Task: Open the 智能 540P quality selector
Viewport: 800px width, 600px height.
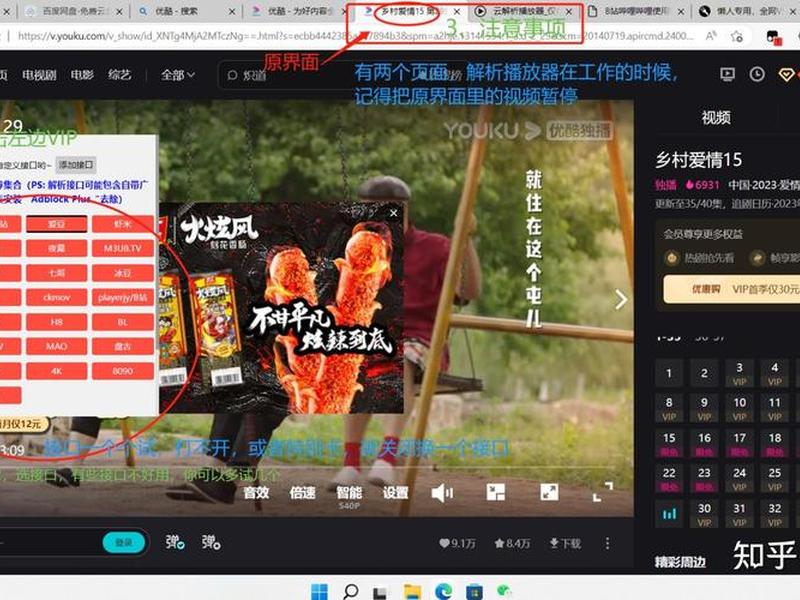Action: pyautogui.click(x=349, y=496)
